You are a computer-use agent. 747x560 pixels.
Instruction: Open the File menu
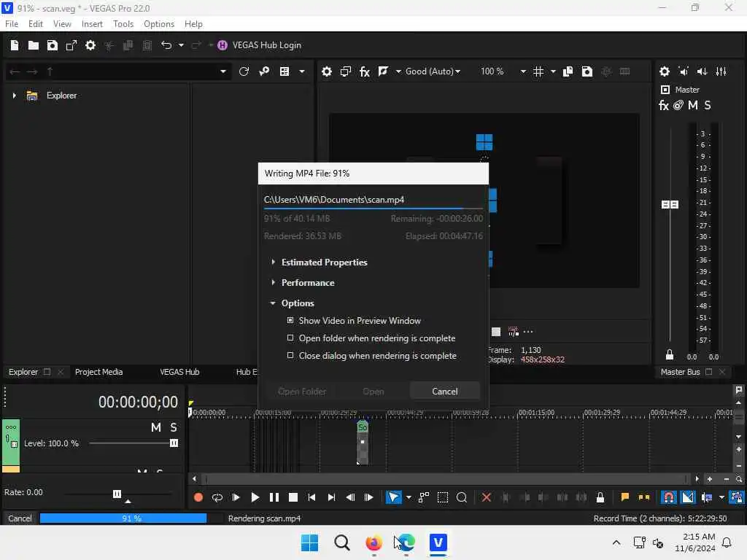12,24
